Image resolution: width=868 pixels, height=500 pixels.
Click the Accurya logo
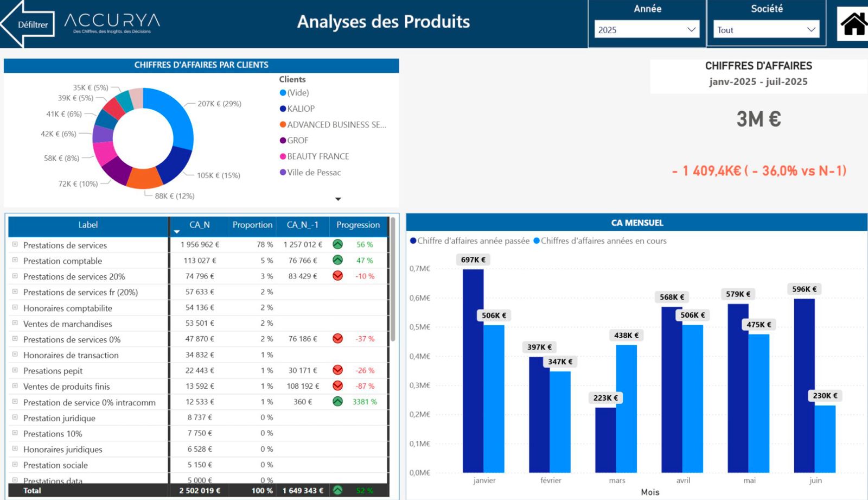(111, 22)
